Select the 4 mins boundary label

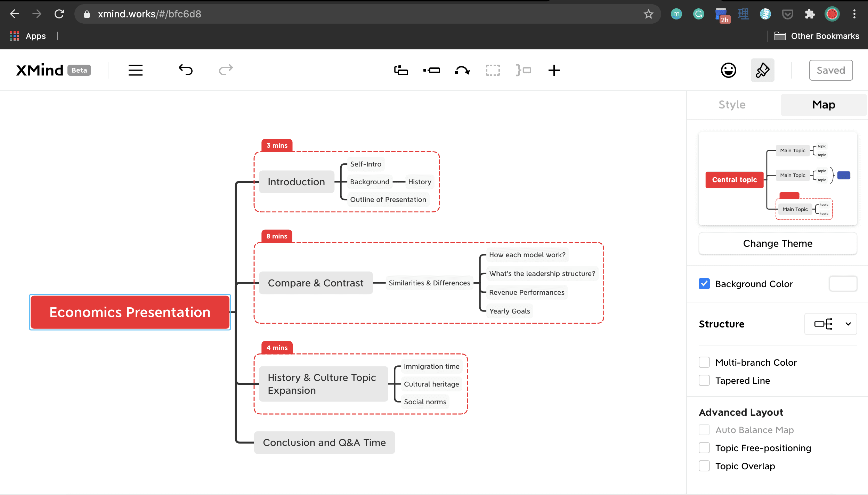pos(277,348)
